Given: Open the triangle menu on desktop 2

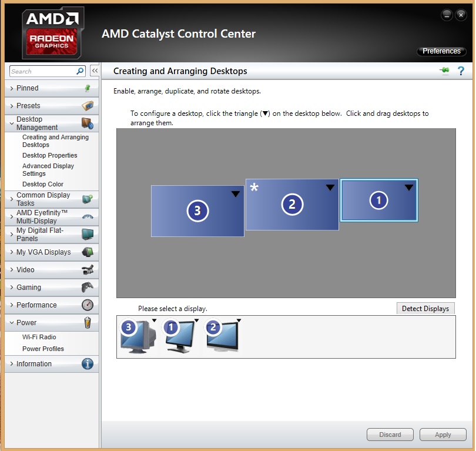Looking at the screenshot, I should point(330,188).
